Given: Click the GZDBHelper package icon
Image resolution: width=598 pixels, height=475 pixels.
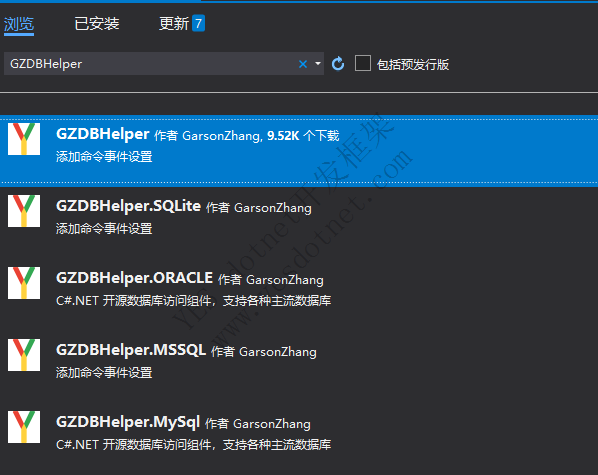Looking at the screenshot, I should 24,139.
